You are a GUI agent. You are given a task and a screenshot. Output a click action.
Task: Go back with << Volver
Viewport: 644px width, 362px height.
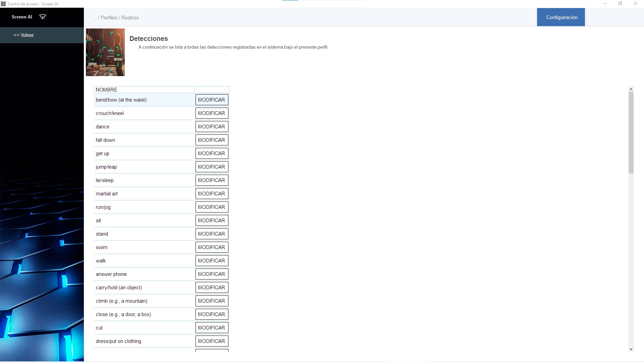(x=23, y=35)
